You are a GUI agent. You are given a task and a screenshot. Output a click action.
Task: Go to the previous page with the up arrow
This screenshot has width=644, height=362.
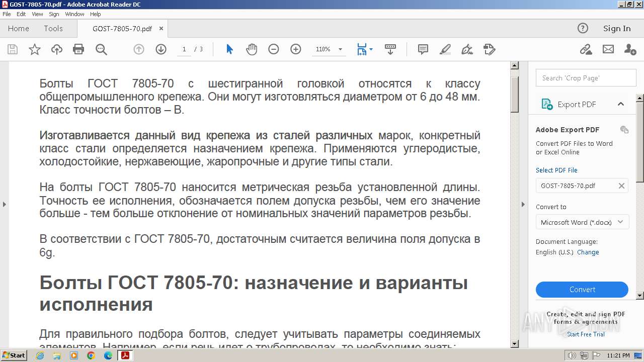point(139,49)
